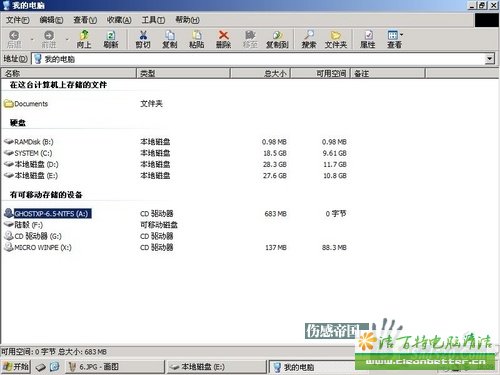Expand the address bar dropdown arrow
The image size is (500, 375).
[x=489, y=59]
